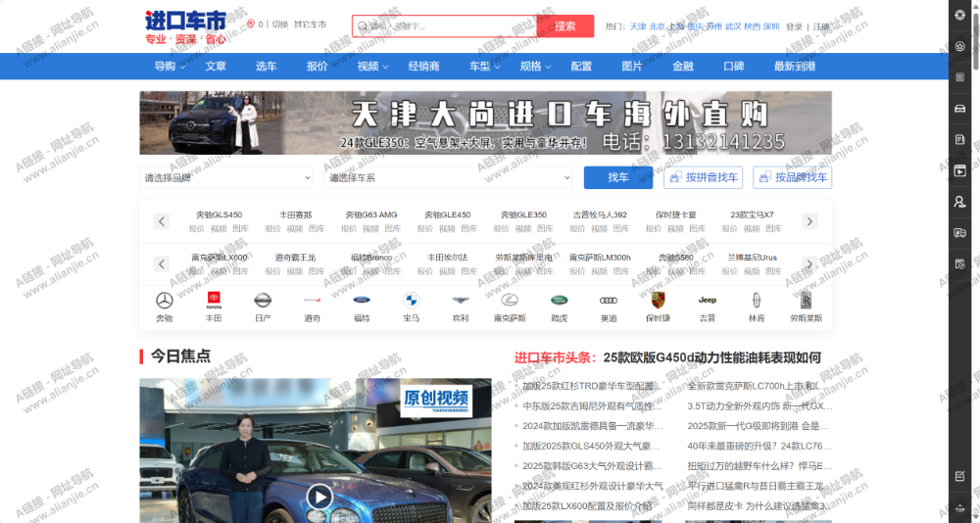This screenshot has width=980, height=523.
Task: Open the 劳斯莱斯 (Rolls-Royce) brand logo
Action: tap(807, 301)
